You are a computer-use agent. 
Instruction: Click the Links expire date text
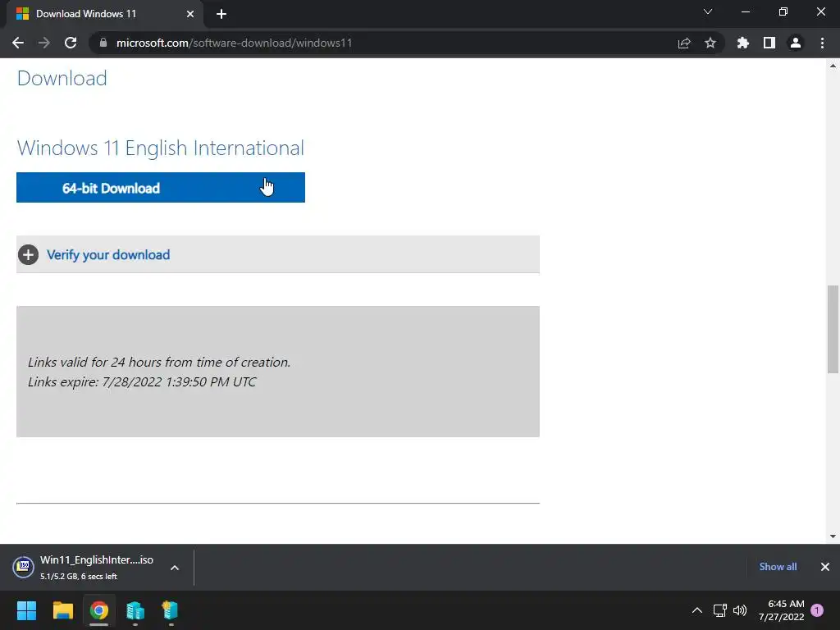(x=142, y=382)
